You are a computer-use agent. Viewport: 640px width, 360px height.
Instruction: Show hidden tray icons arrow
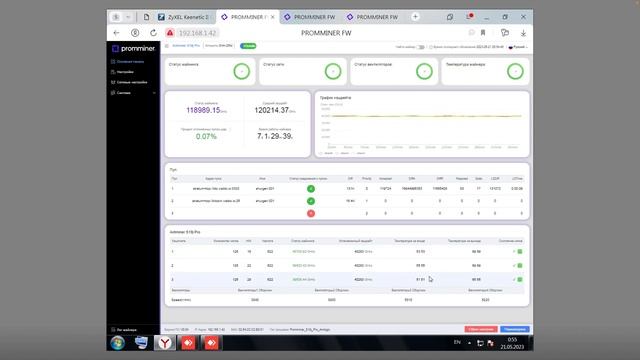coord(469,343)
